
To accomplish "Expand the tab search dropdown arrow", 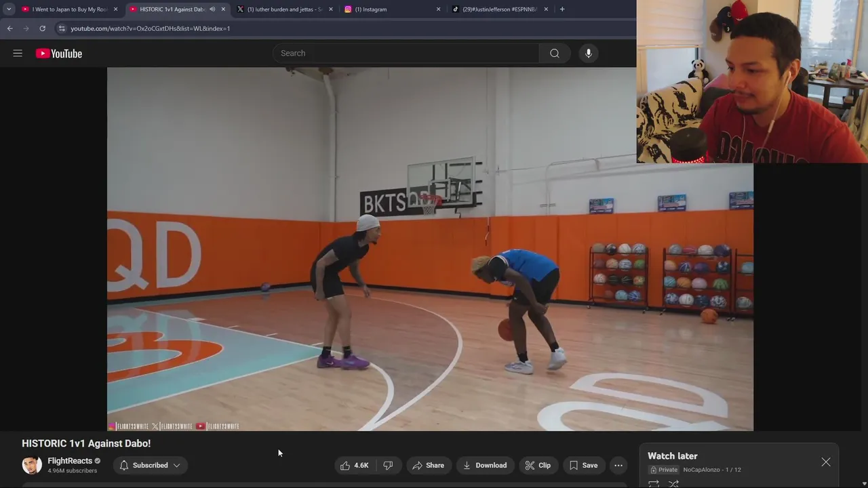I will [x=9, y=9].
